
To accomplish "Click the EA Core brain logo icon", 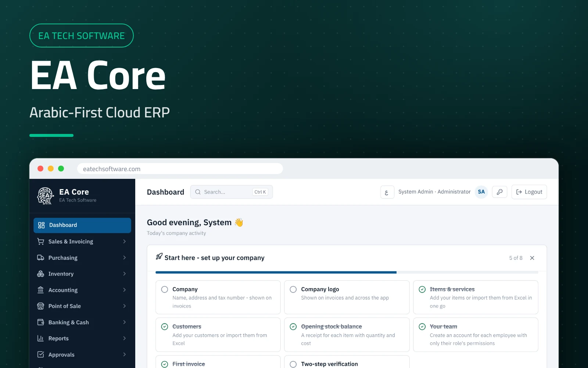I will pos(46,196).
